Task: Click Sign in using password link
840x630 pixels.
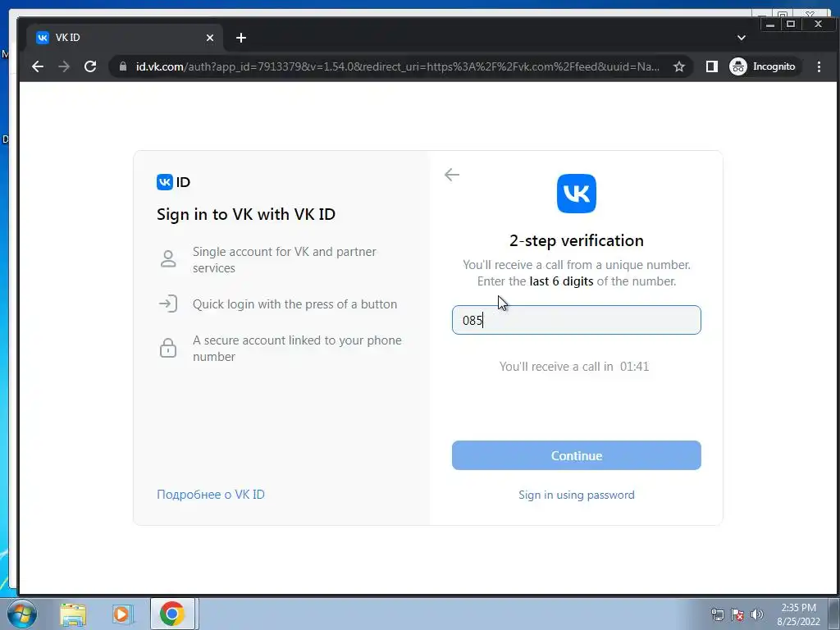Action: (577, 495)
